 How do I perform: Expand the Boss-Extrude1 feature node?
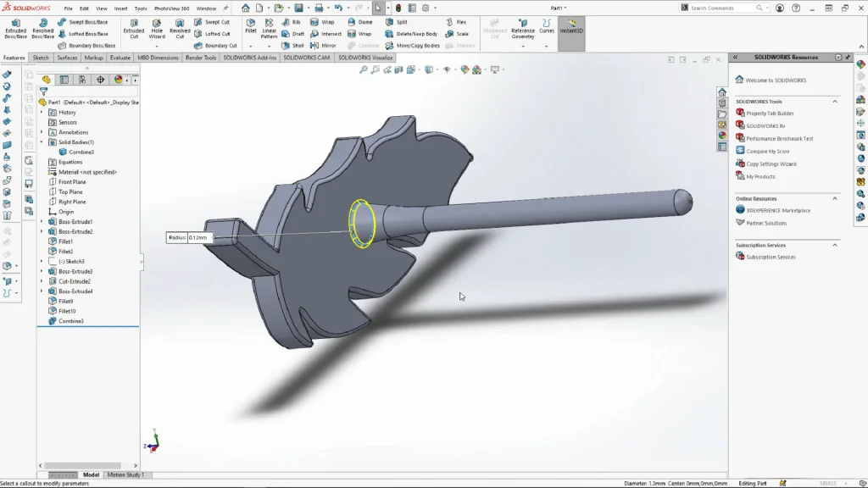(42, 222)
